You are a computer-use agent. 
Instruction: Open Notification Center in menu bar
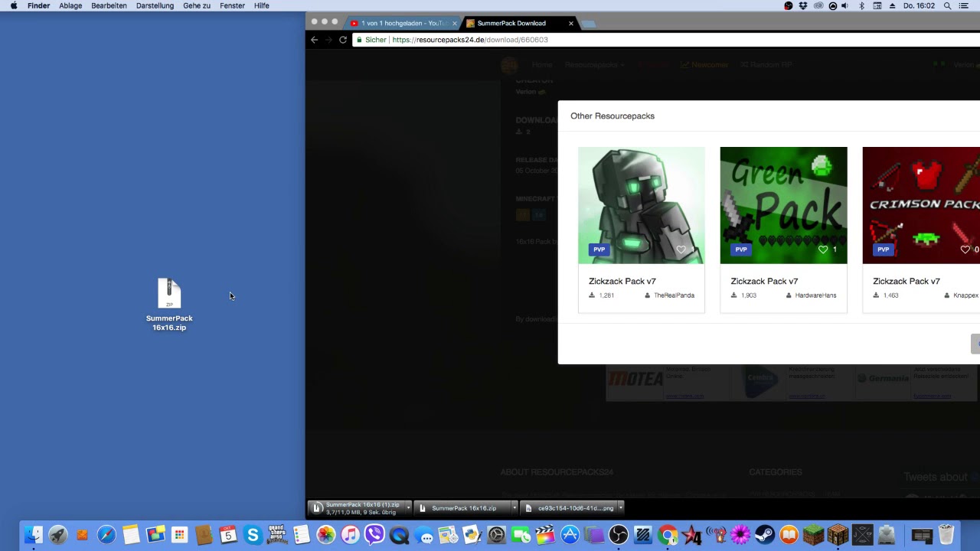click(964, 5)
